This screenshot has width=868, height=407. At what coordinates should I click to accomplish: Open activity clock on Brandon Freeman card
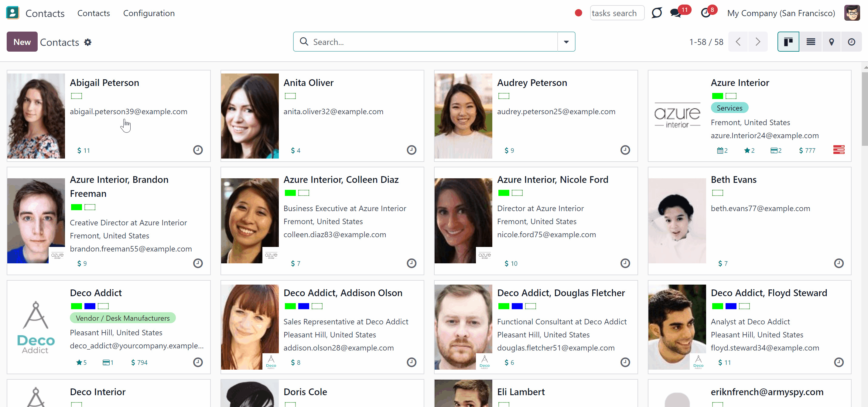point(198,263)
